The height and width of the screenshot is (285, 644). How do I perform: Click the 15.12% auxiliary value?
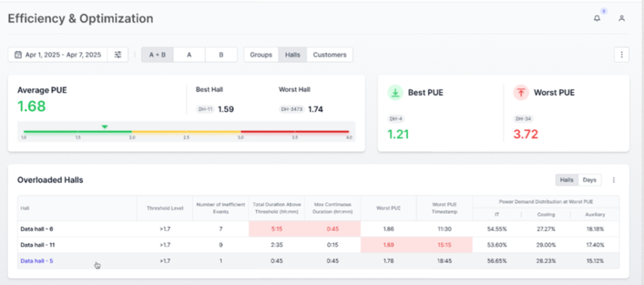point(595,260)
